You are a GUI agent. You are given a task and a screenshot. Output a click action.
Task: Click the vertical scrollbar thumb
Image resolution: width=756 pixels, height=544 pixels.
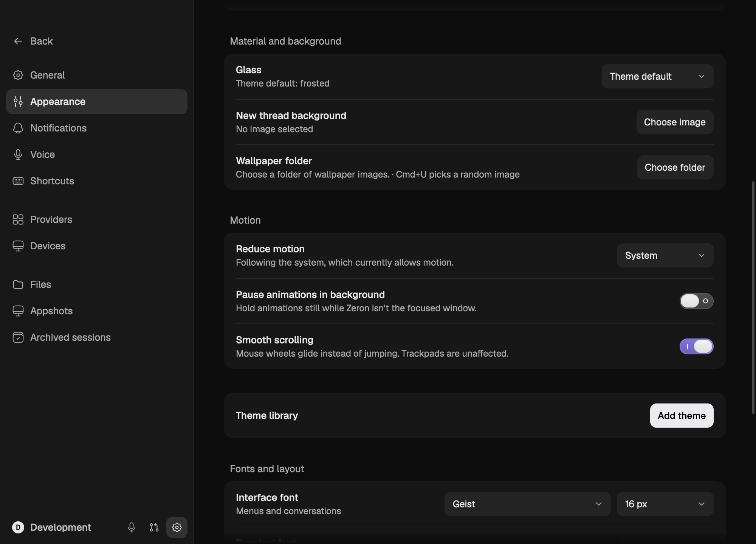point(753,298)
